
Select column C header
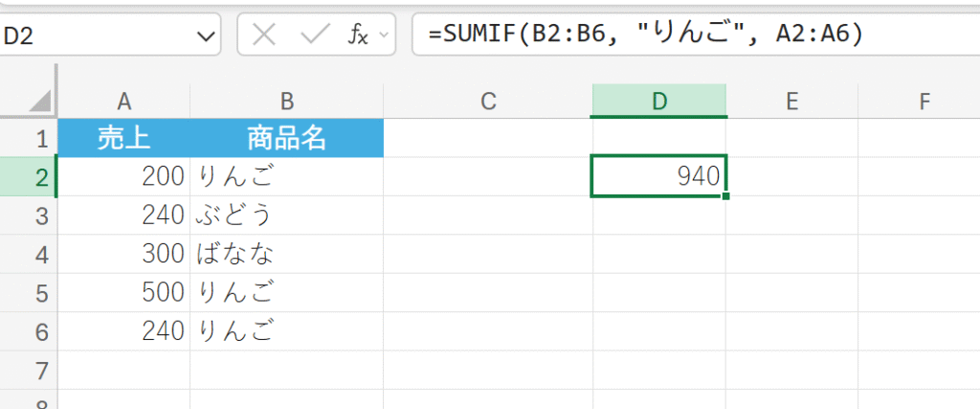pyautogui.click(x=487, y=102)
